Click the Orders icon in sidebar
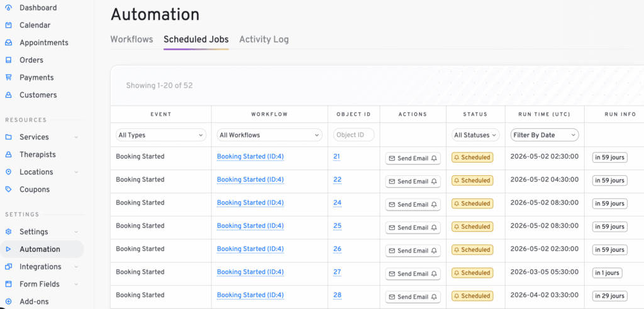 [x=8, y=60]
